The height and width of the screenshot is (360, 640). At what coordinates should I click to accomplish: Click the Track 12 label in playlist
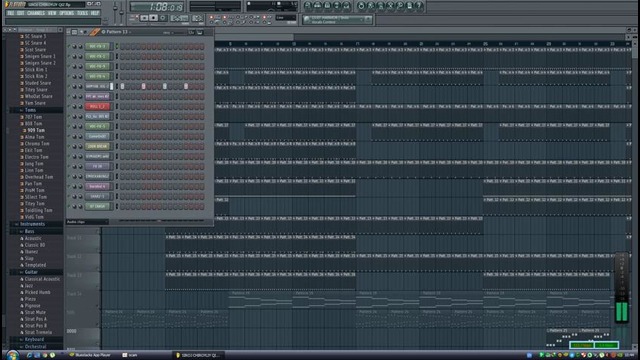coord(75,256)
